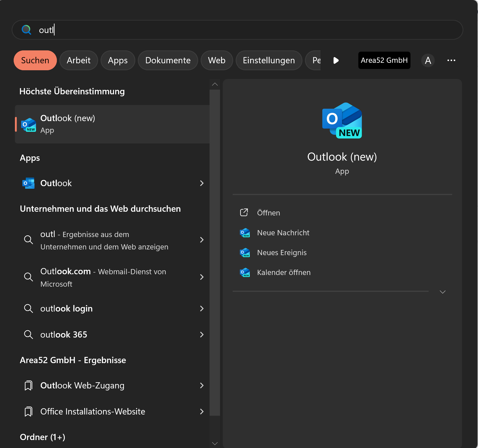
Task: Click the scroll-down arrow in results scrollbar
Action: click(x=215, y=443)
